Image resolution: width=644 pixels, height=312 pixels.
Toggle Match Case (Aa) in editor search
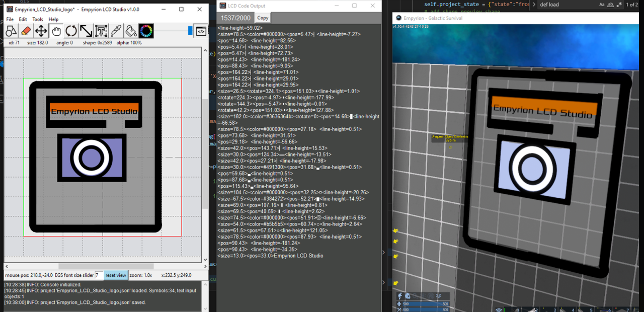click(x=602, y=5)
